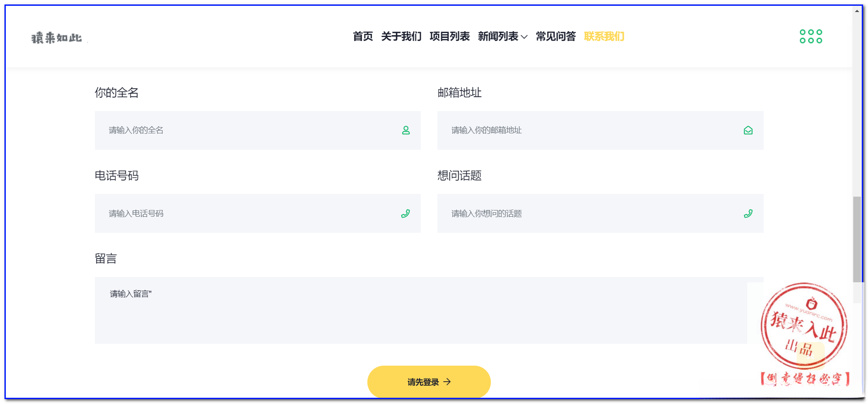
Task: Expand the 新闻列表 dropdown chevron
Action: tap(524, 37)
